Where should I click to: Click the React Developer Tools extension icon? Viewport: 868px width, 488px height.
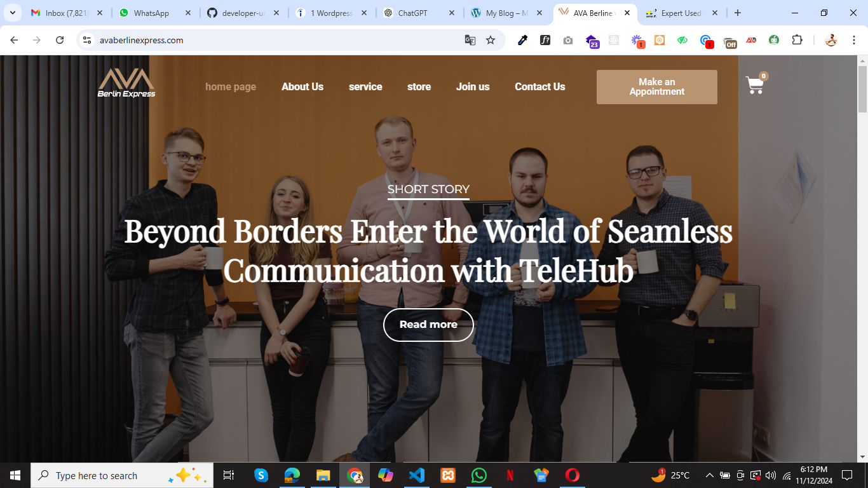[614, 40]
